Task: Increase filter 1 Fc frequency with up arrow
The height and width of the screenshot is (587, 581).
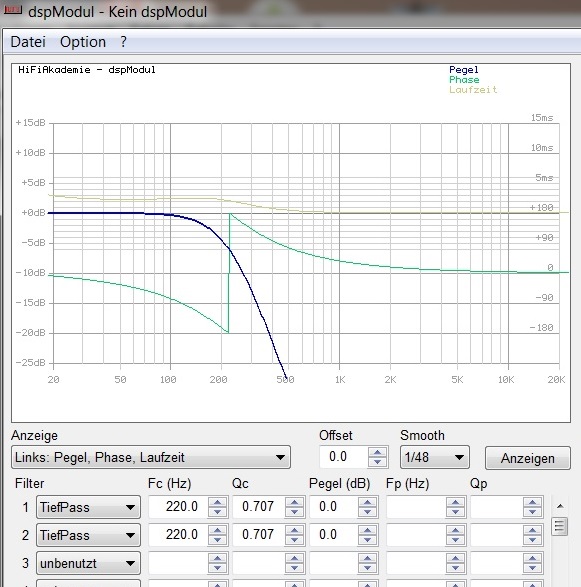Action: point(217,502)
